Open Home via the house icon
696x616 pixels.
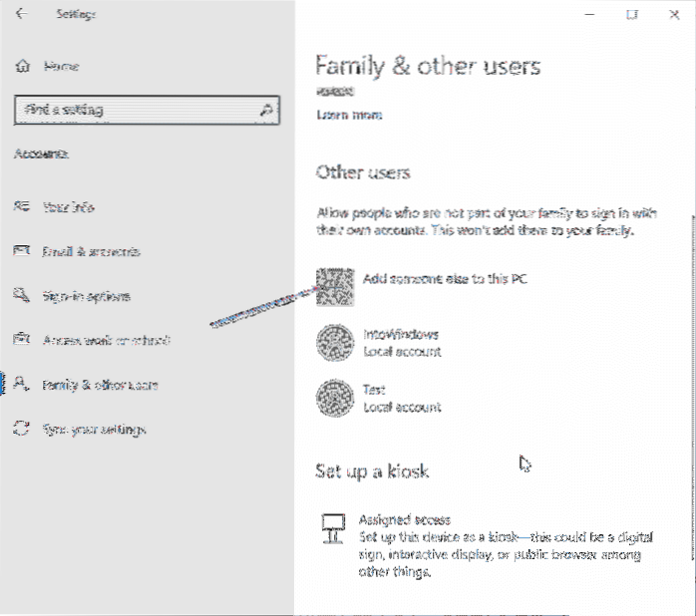point(23,67)
